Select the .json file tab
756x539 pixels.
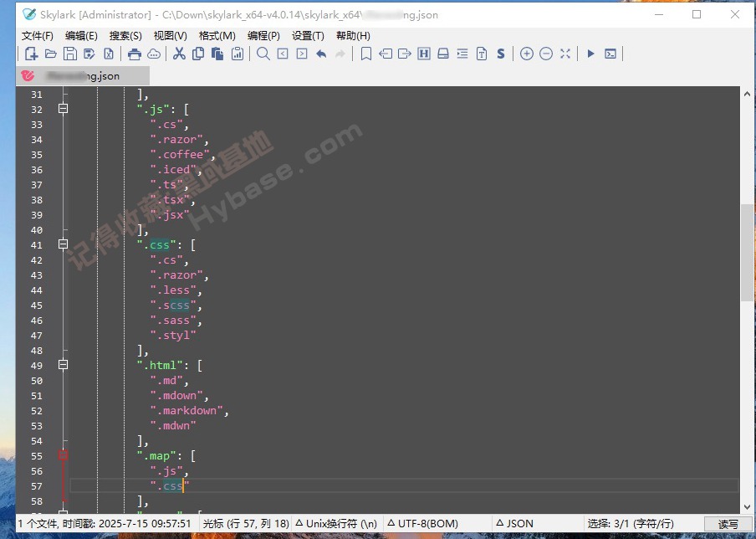click(83, 76)
